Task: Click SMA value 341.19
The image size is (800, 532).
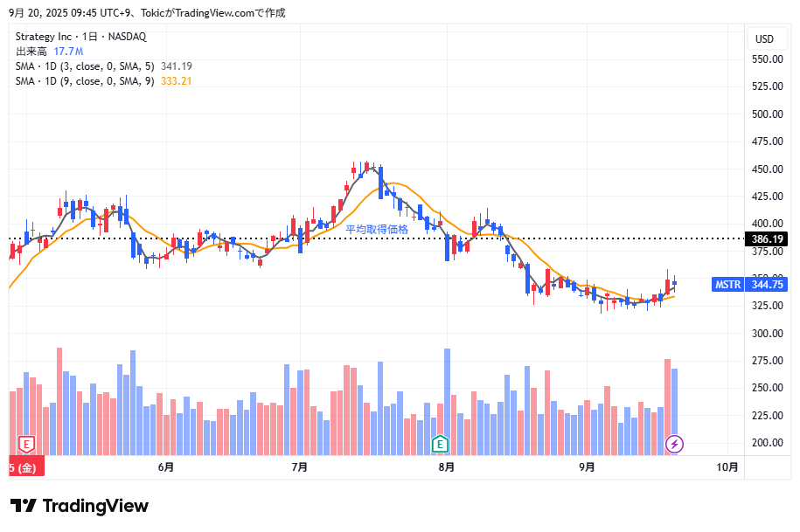Action: click(x=176, y=66)
